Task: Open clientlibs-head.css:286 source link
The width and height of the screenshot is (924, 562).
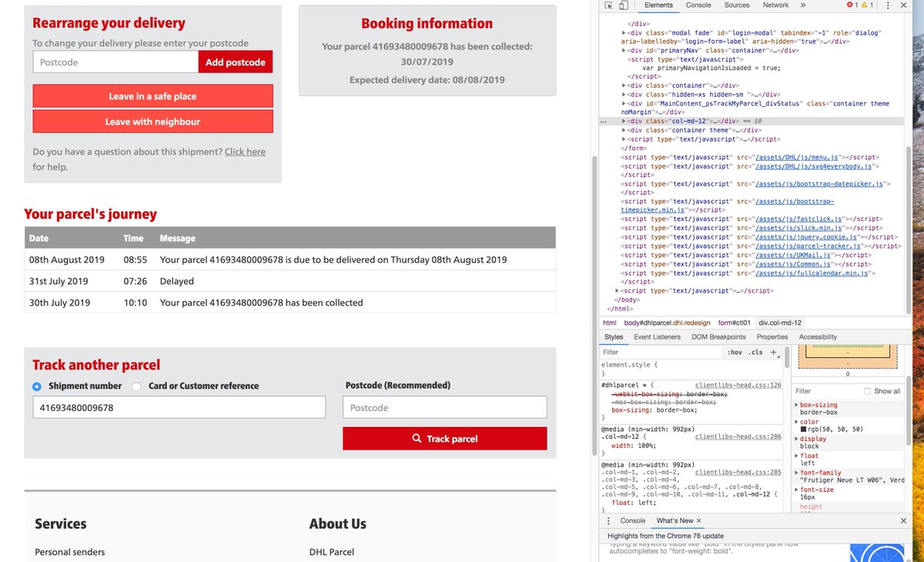Action: tap(738, 437)
